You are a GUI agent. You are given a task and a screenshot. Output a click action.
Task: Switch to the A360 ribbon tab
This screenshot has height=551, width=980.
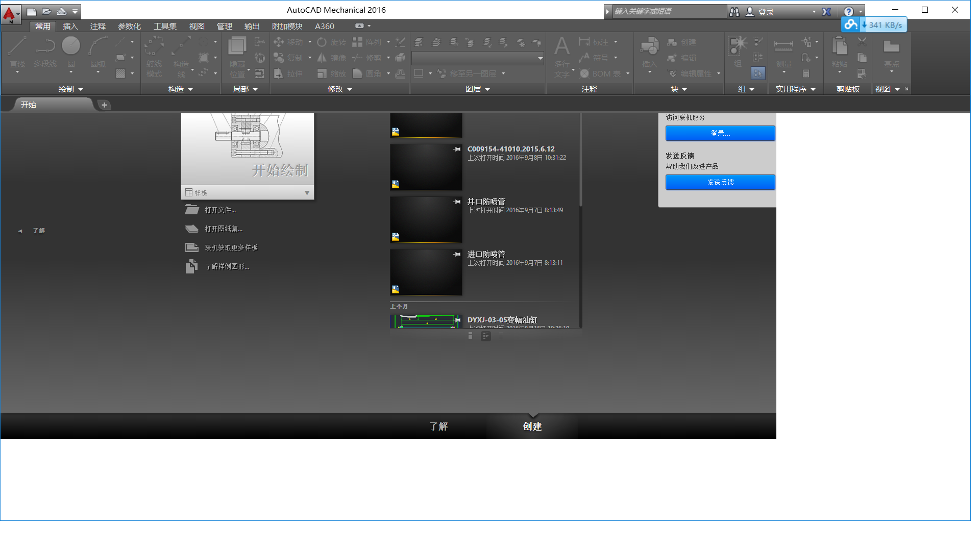pos(325,26)
